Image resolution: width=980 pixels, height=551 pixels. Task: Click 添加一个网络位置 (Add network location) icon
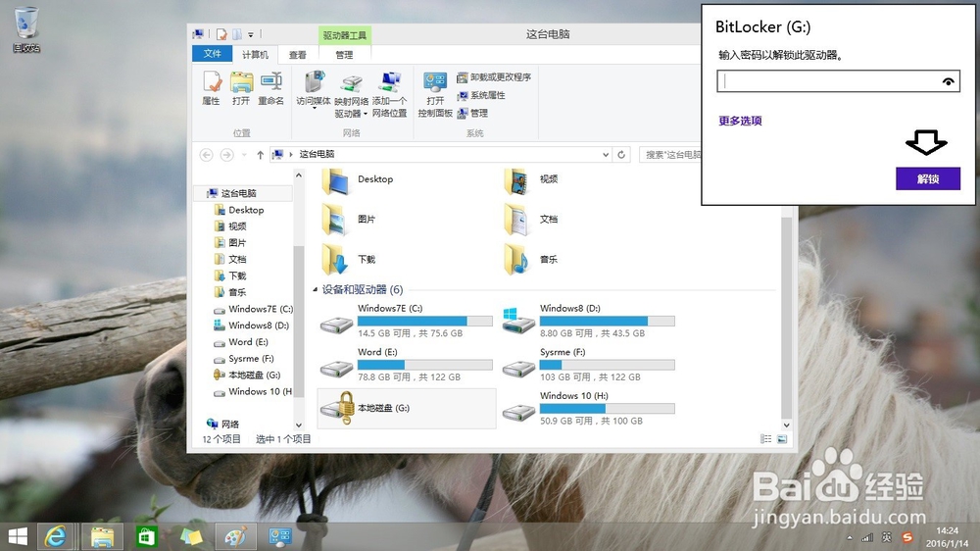click(x=389, y=95)
